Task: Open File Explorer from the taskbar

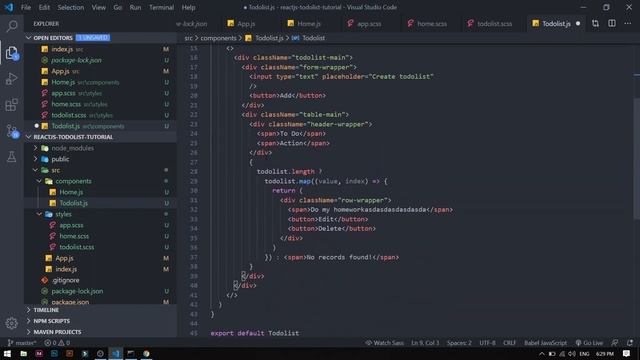Action: coord(23,353)
